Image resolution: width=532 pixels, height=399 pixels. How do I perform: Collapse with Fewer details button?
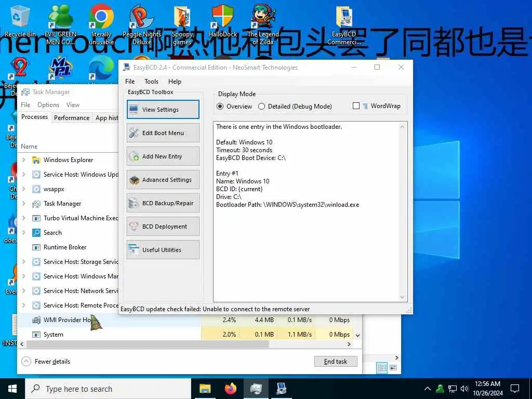click(46, 362)
